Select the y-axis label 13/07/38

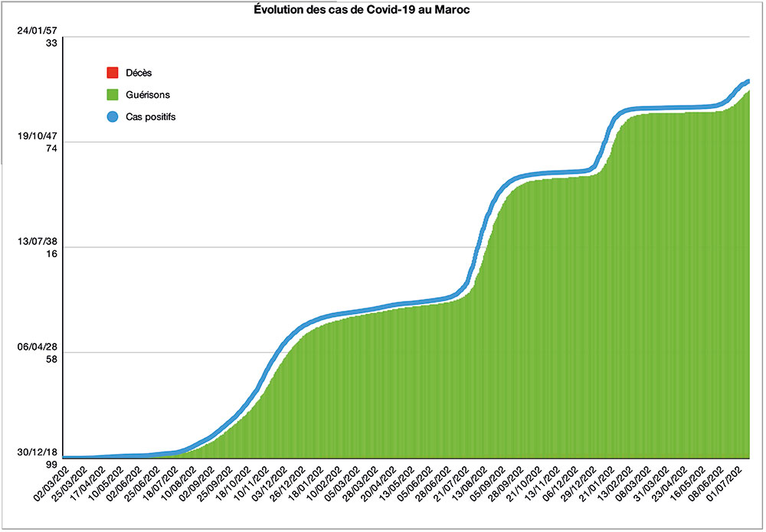click(x=41, y=241)
